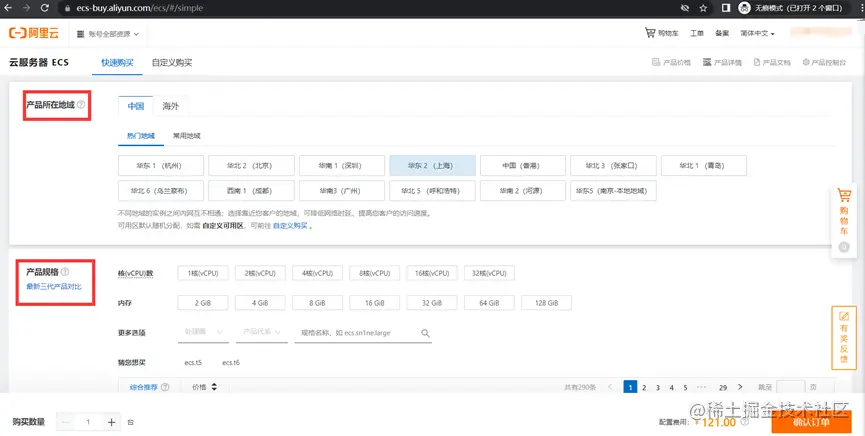
Task: Select the 热门地域 sub-tab
Action: [x=141, y=135]
